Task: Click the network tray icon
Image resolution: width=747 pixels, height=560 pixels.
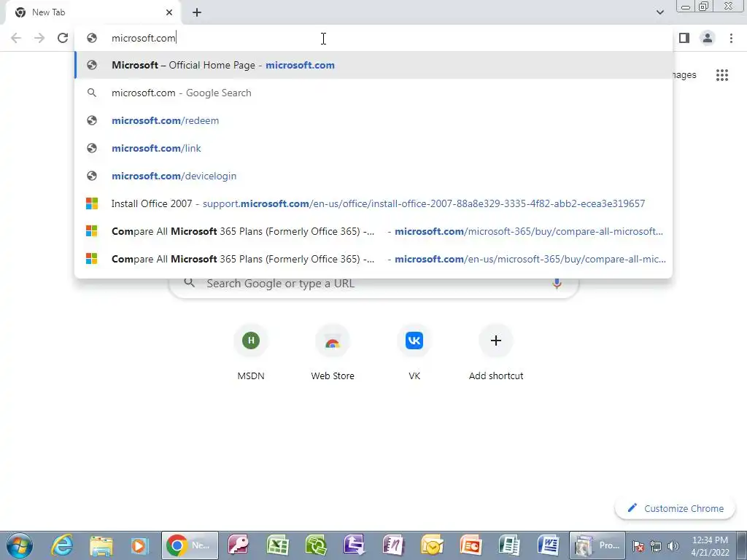Action: coord(656,546)
